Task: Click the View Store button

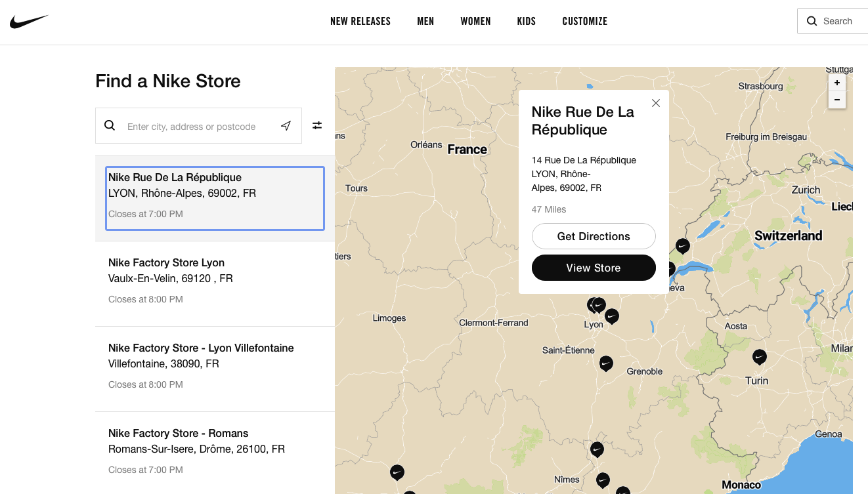Action: 594,268
